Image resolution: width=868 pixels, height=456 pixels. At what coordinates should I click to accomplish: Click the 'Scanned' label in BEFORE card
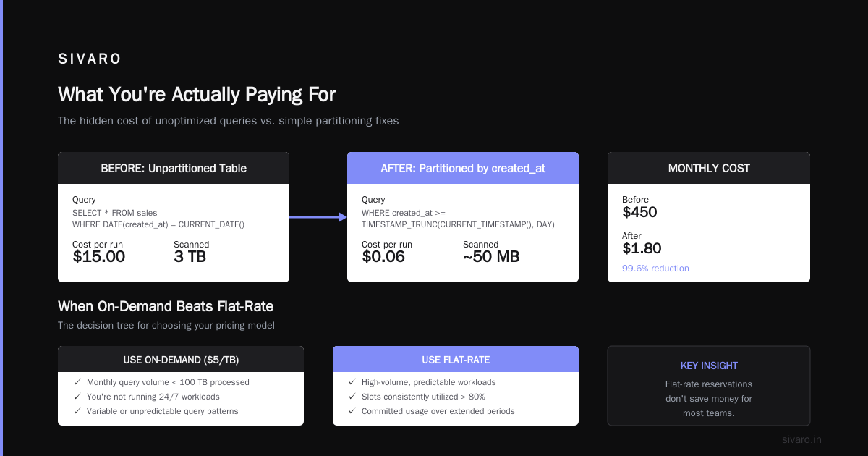192,245
